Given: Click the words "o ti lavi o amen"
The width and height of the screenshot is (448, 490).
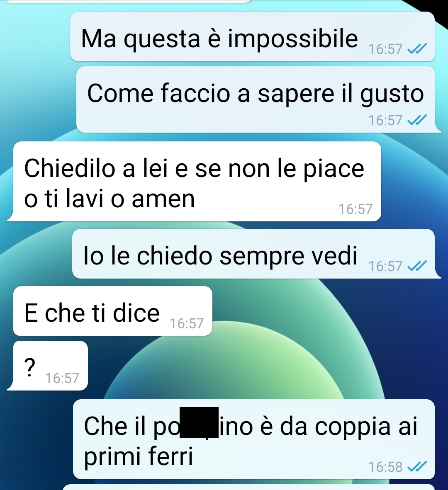Looking at the screenshot, I should [x=110, y=199].
